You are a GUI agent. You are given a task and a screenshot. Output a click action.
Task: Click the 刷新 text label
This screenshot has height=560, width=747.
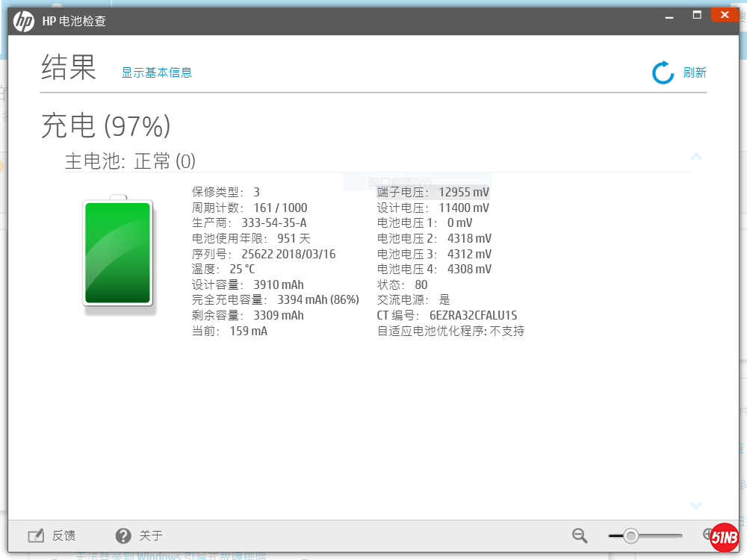[x=695, y=72]
